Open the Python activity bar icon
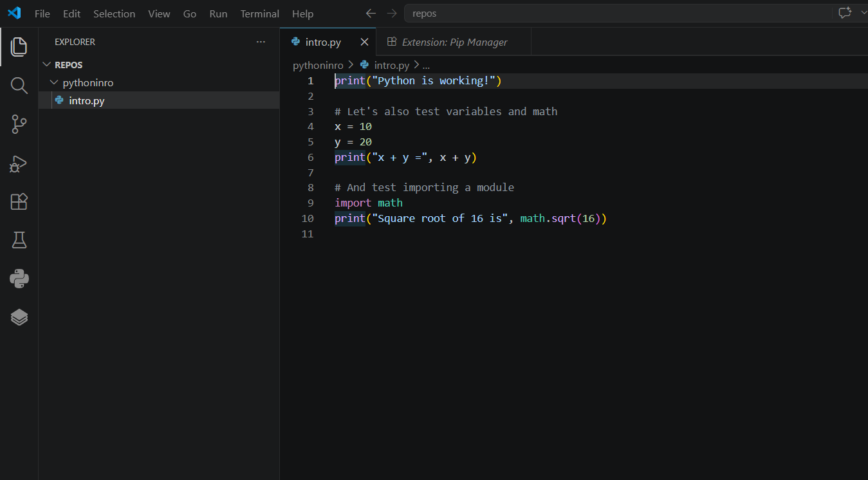Viewport: 868px width, 480px height. coord(19,279)
